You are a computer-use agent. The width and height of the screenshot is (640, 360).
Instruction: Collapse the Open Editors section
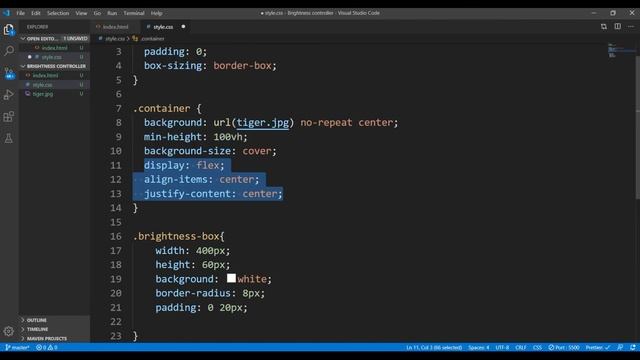coord(54,38)
